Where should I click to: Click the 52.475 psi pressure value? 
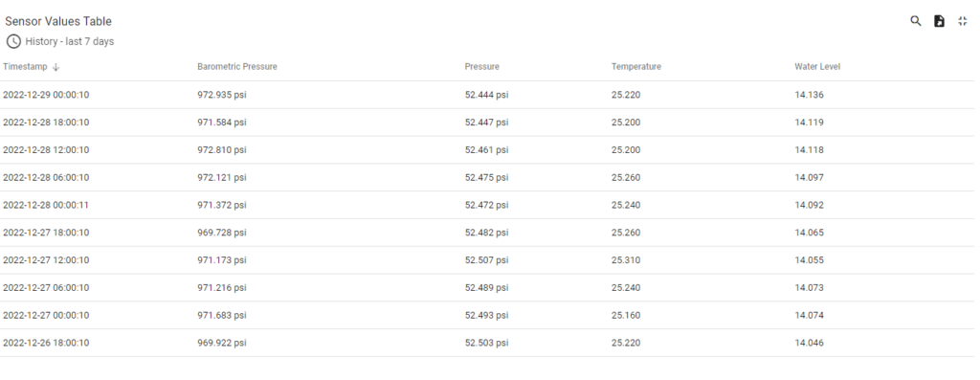click(x=486, y=177)
